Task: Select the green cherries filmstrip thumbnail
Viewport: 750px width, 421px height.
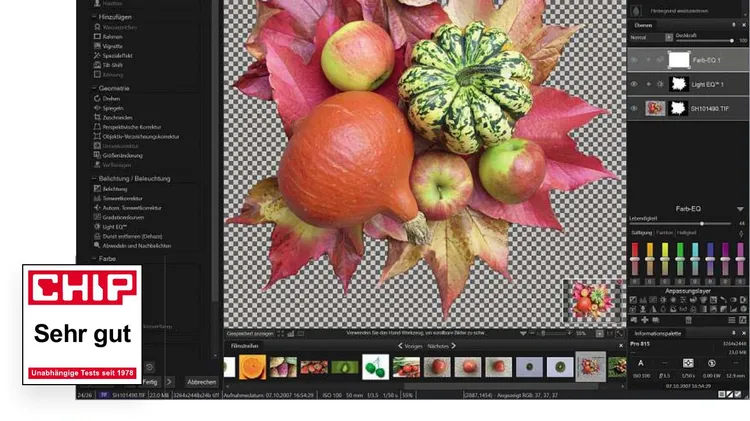Action: [375, 367]
